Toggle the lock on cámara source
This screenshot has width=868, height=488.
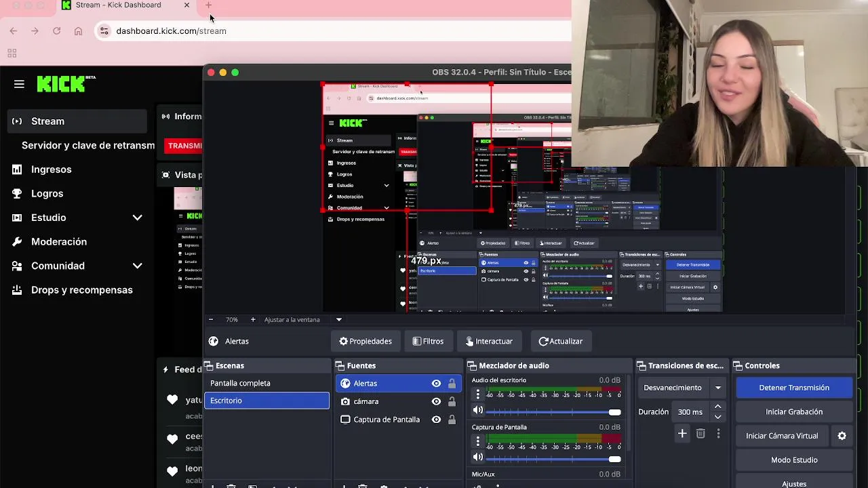[452, 401]
